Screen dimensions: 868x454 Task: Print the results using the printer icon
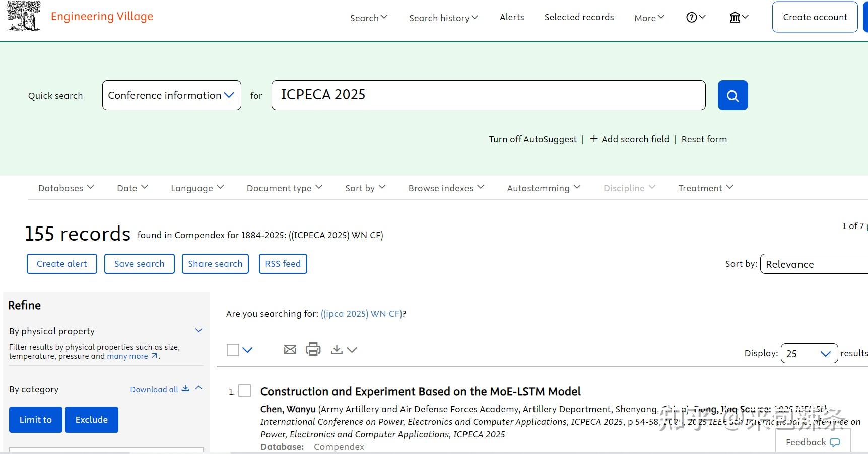click(313, 349)
